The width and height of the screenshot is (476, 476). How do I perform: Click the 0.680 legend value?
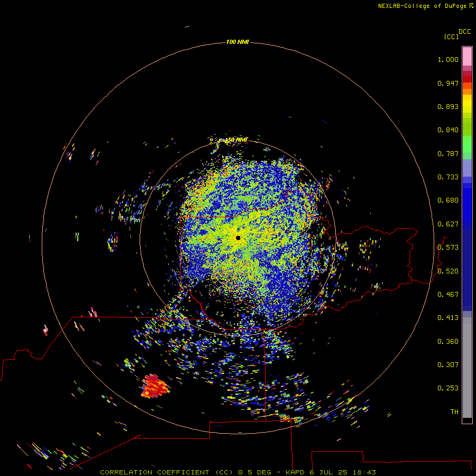(x=448, y=200)
